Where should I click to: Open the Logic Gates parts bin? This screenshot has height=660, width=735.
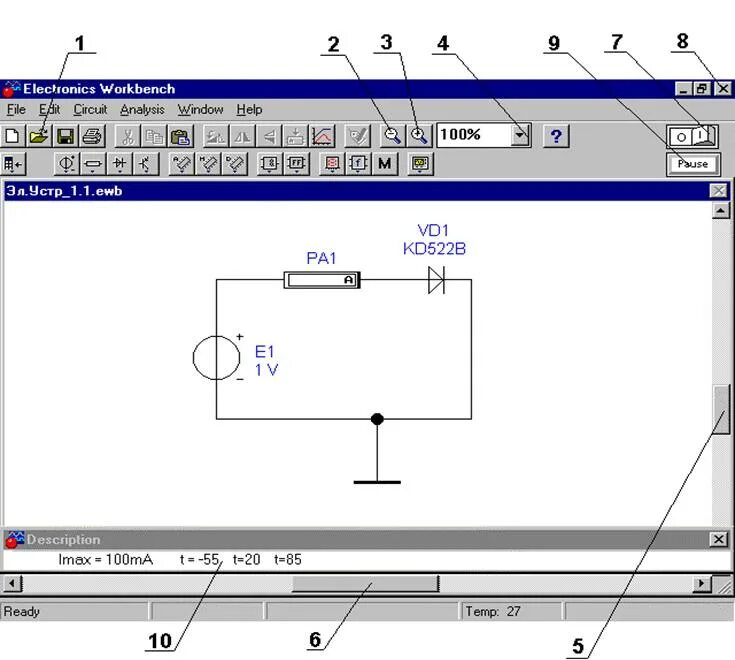point(270,164)
